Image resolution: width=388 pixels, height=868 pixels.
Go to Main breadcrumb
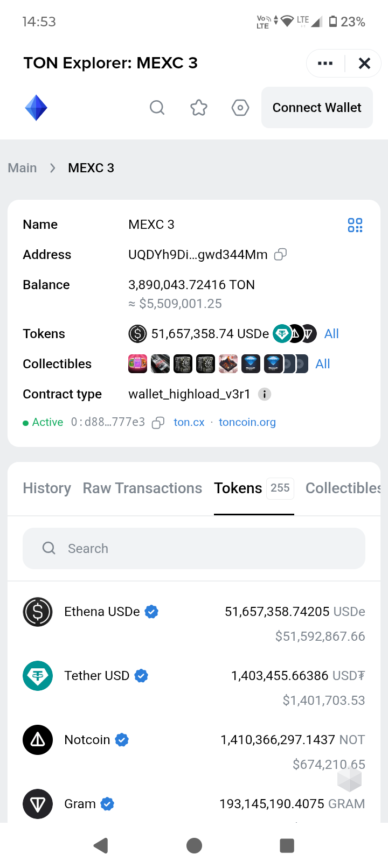[23, 168]
